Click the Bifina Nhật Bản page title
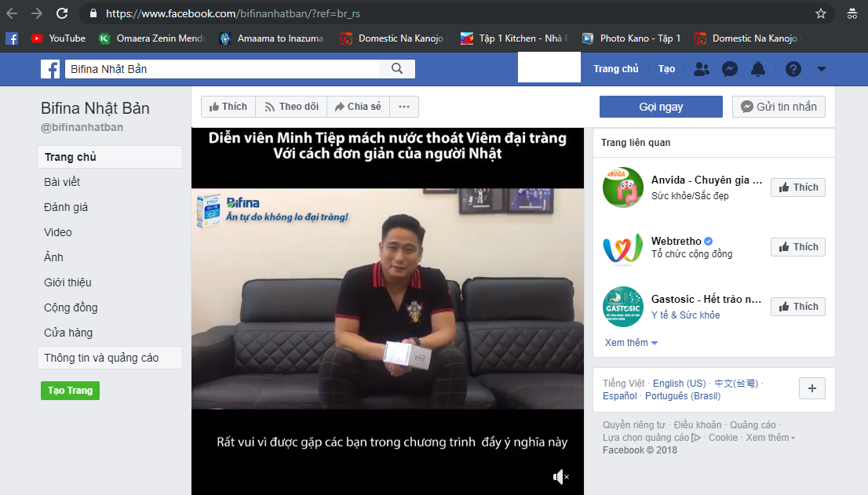This screenshot has height=495, width=868. [95, 108]
